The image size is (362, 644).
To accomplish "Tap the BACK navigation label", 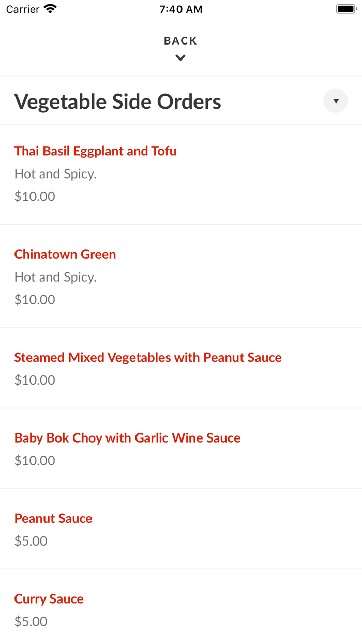I will [x=180, y=40].
